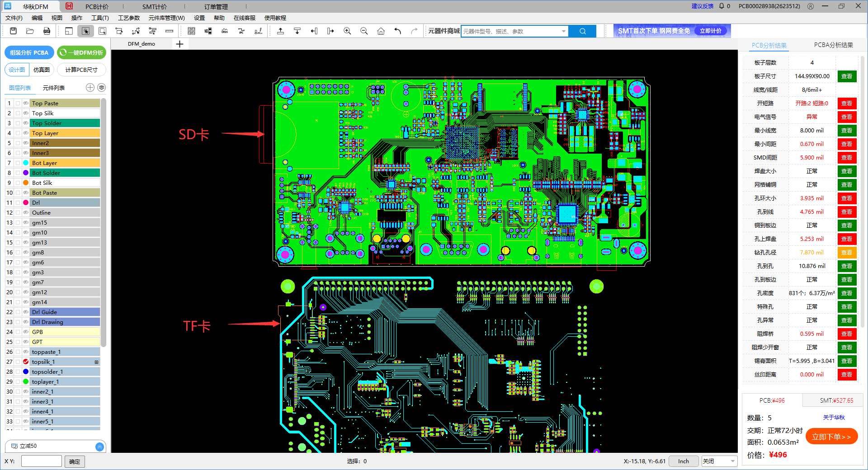Add a layer with the plus circle icon

(90, 88)
